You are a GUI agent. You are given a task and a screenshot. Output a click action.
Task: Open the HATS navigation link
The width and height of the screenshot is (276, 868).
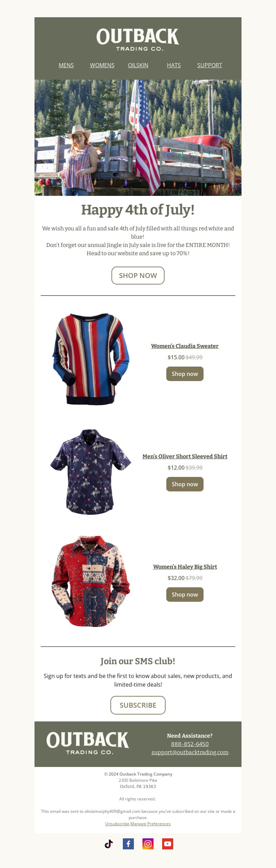(174, 65)
